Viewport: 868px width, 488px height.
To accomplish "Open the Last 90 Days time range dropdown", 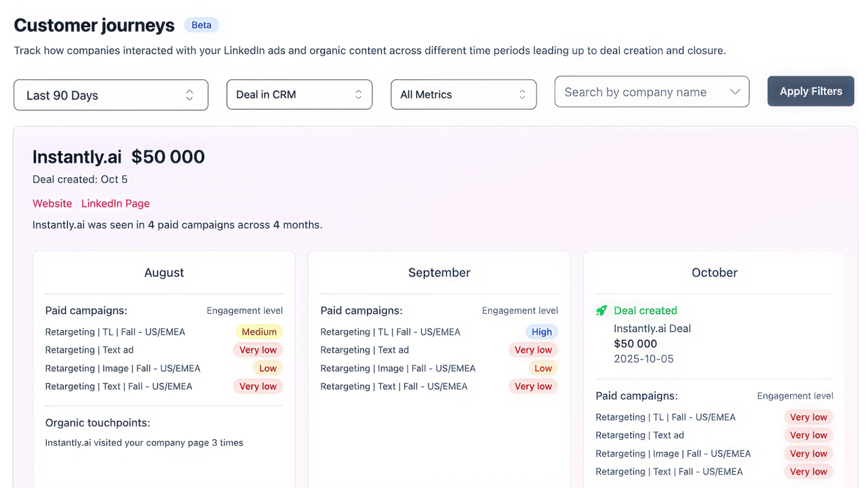I will coord(111,95).
